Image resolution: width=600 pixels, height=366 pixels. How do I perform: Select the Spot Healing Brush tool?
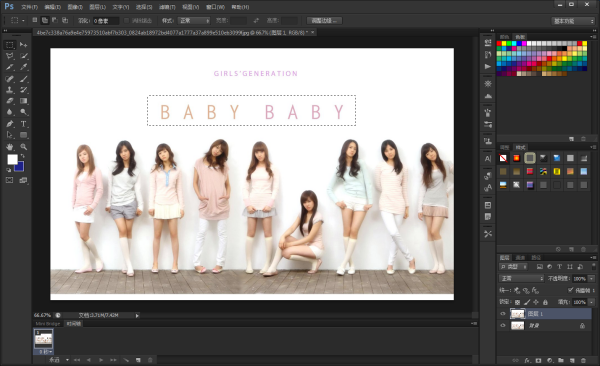[10, 79]
